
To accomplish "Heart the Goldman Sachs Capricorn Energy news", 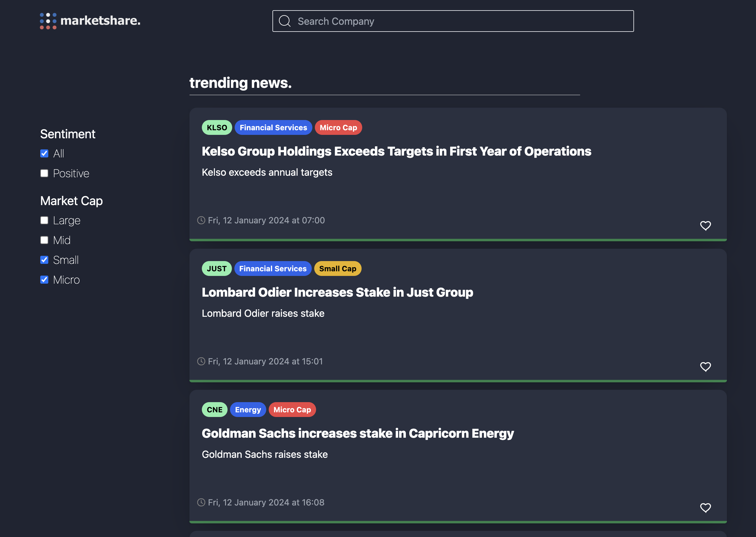I will tap(705, 508).
